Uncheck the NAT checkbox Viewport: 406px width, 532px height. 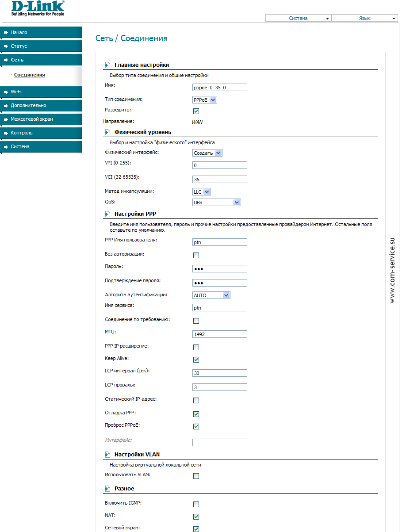click(x=196, y=517)
